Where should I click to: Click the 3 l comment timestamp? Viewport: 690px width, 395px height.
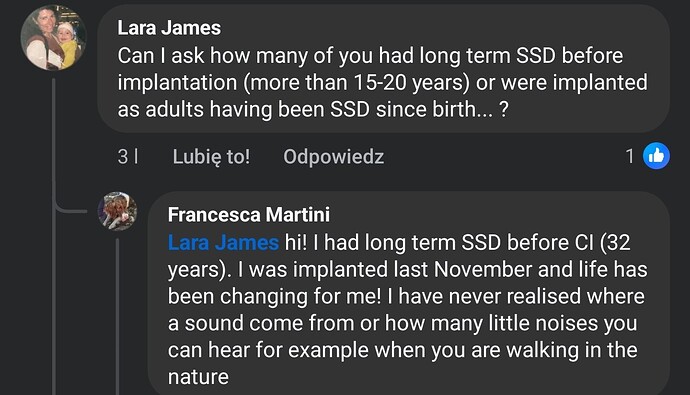point(128,157)
